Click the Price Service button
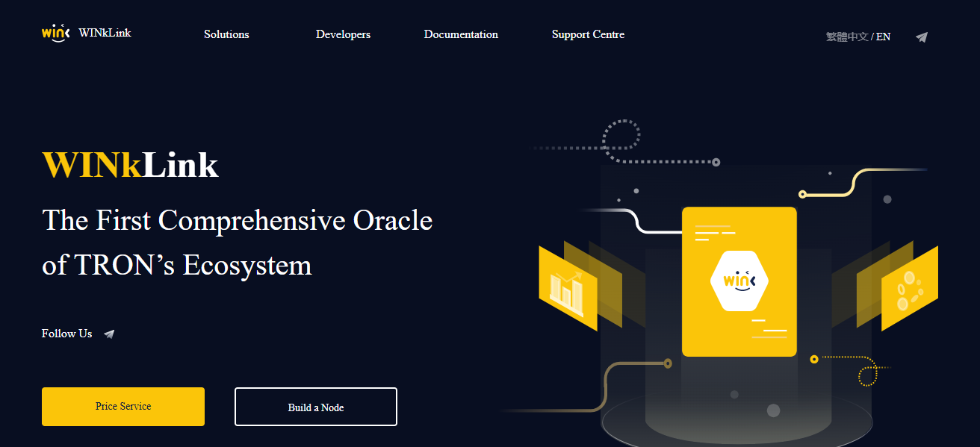 tap(123, 407)
